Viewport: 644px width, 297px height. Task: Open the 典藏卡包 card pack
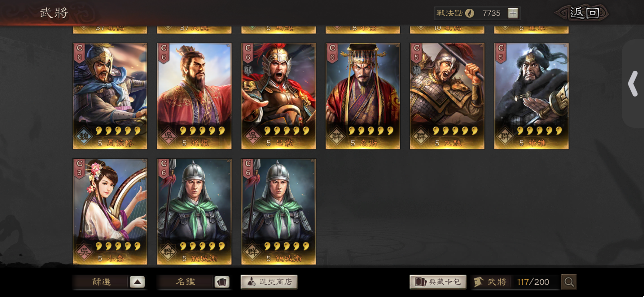point(438,282)
